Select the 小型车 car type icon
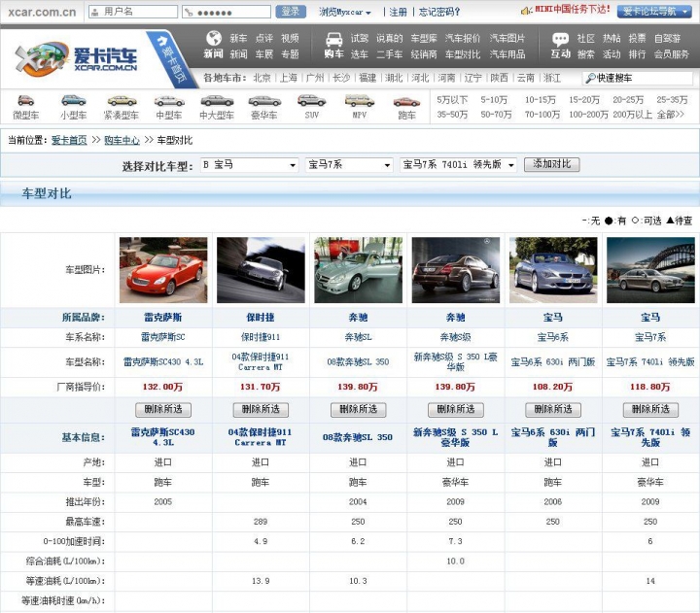700x613 pixels. click(73, 101)
